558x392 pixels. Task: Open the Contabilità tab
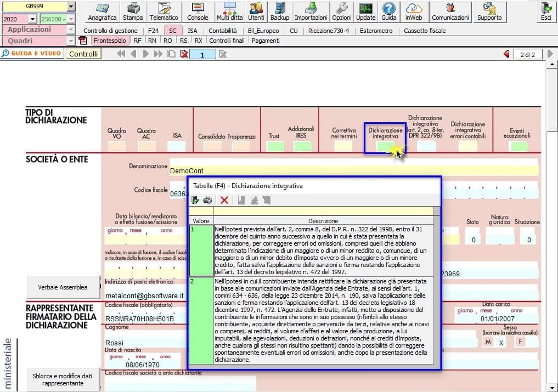click(x=222, y=31)
